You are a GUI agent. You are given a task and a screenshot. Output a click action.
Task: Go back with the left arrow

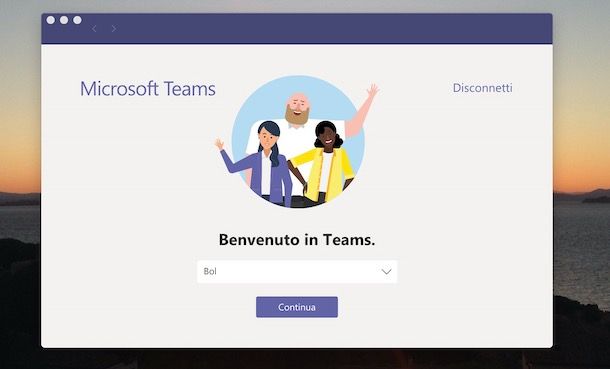(x=94, y=28)
